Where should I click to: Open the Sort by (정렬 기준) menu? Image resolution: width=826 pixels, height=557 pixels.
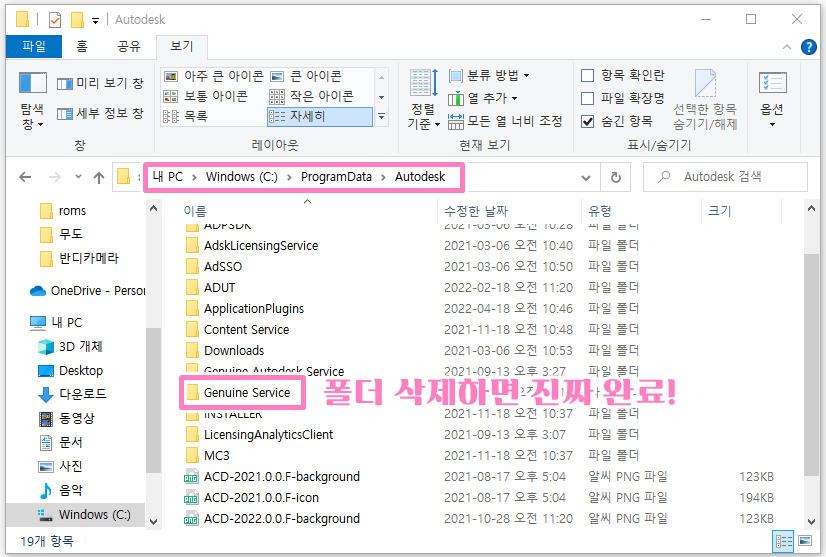click(424, 101)
